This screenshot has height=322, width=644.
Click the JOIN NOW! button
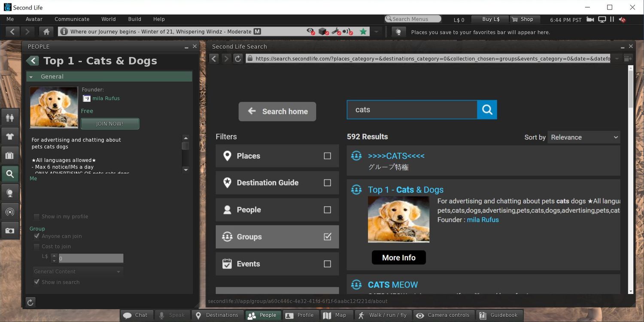tap(110, 124)
